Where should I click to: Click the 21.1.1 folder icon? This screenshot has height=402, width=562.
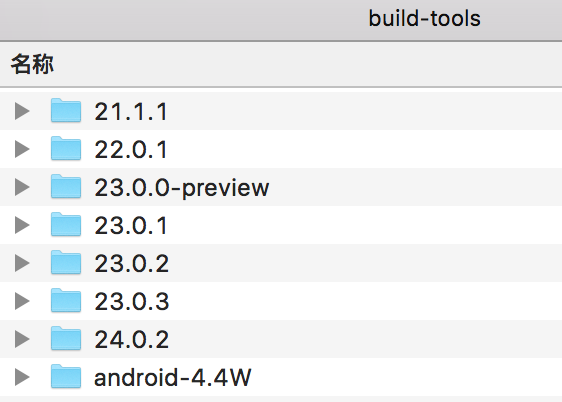(x=66, y=110)
